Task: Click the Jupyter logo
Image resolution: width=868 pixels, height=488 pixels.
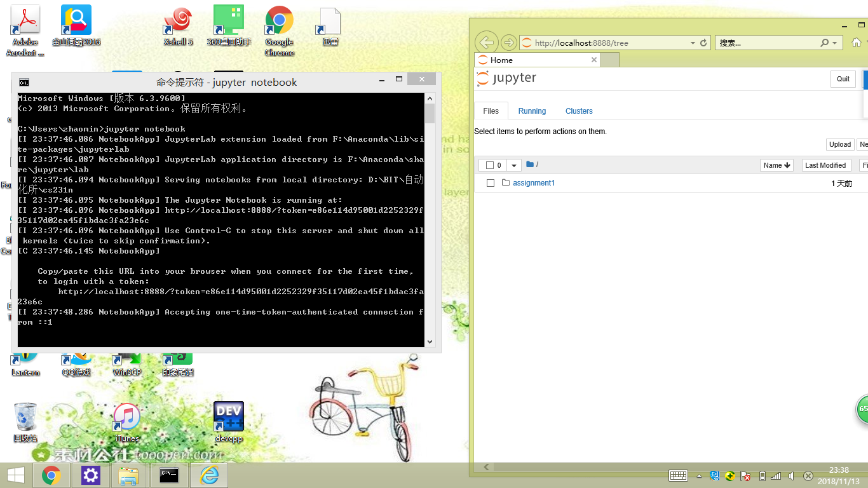Action: [506, 78]
